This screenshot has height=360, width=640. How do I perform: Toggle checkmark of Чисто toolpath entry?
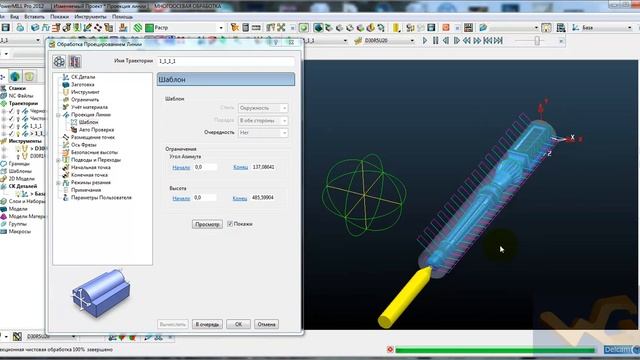(11, 118)
